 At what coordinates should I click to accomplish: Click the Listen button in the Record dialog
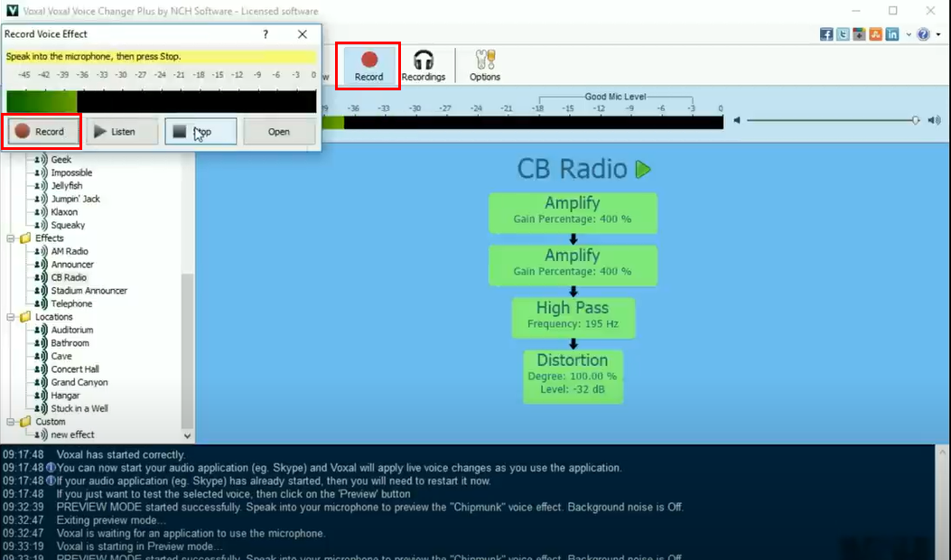point(122,131)
